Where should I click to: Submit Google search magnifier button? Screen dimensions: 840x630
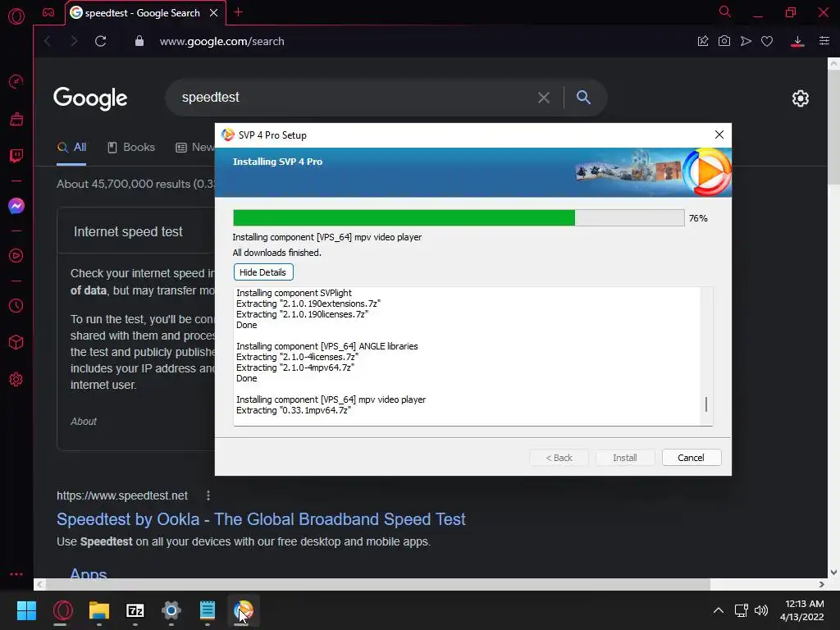pos(583,97)
